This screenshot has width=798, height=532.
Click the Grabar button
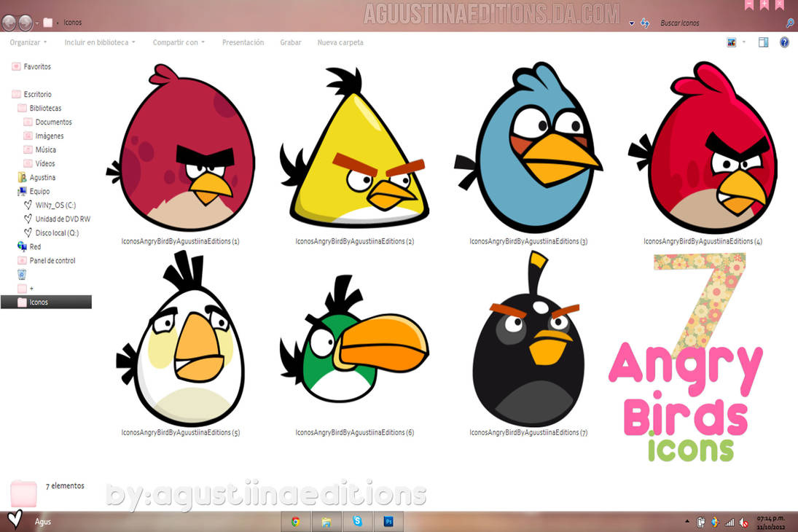pos(291,42)
